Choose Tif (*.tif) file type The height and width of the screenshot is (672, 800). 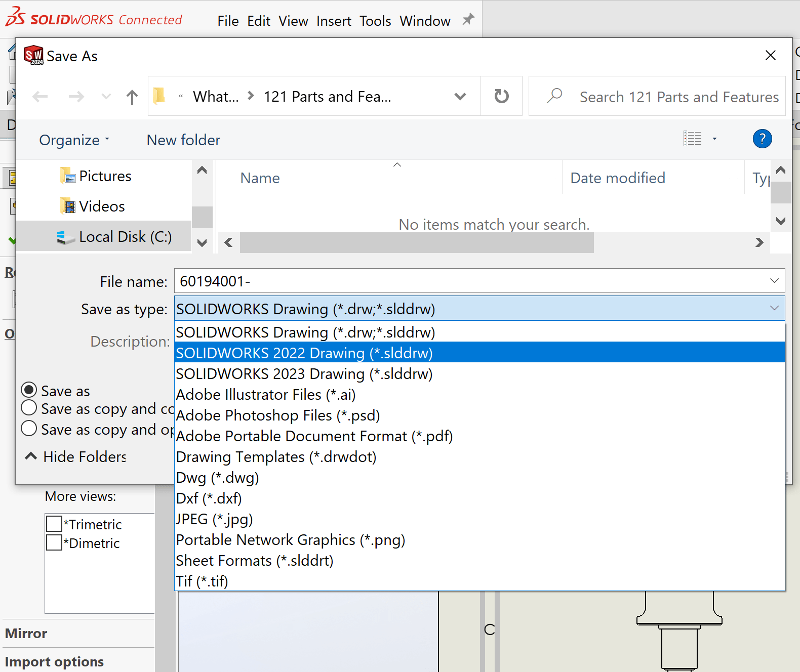pos(479,581)
